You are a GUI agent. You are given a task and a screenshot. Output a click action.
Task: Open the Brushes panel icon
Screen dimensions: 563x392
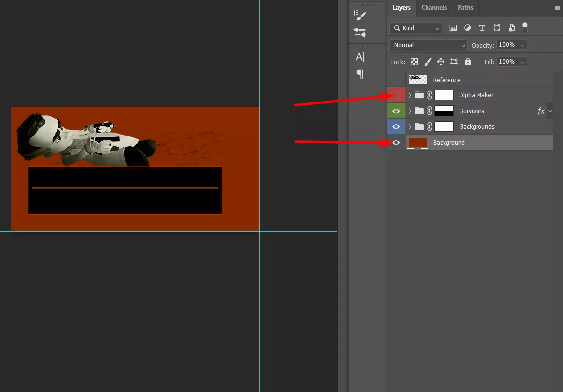coord(360,33)
